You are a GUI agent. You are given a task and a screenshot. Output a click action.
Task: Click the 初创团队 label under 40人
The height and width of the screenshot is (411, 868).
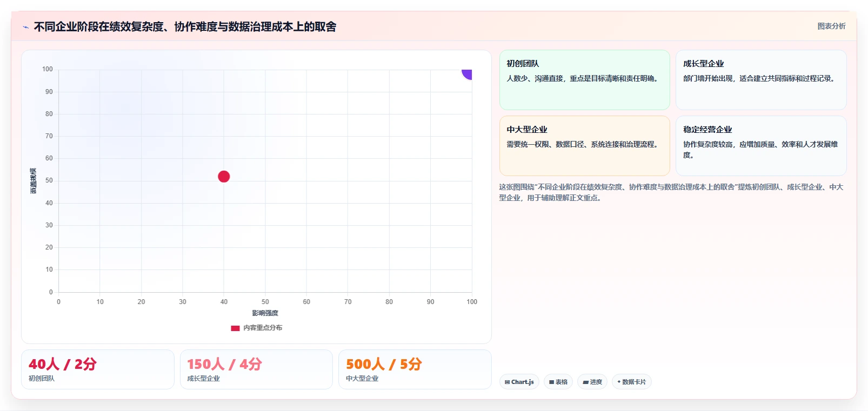click(x=42, y=379)
